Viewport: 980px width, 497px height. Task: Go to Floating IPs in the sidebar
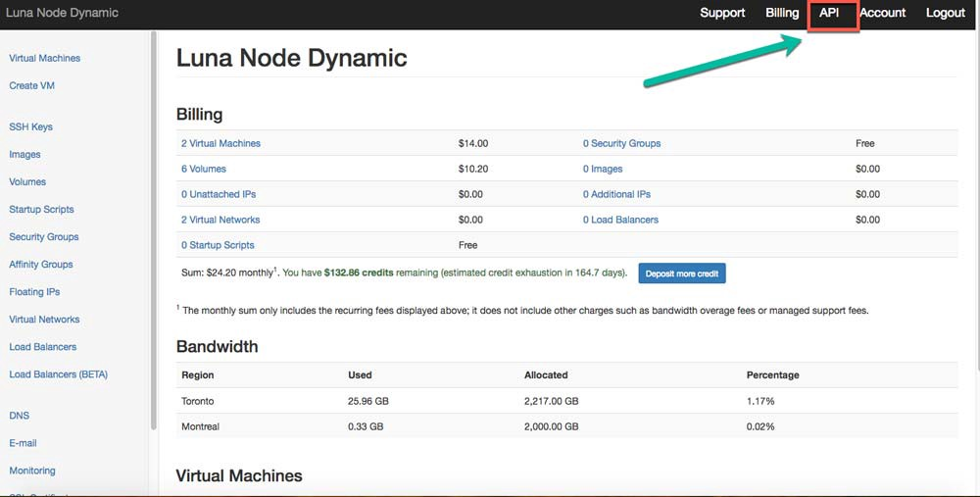[x=34, y=291]
